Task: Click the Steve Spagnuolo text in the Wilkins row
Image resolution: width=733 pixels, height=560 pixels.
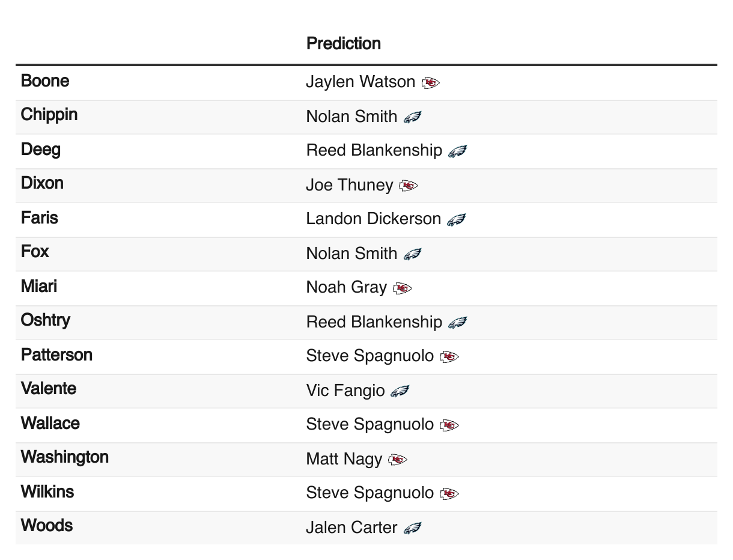Action: tap(370, 493)
